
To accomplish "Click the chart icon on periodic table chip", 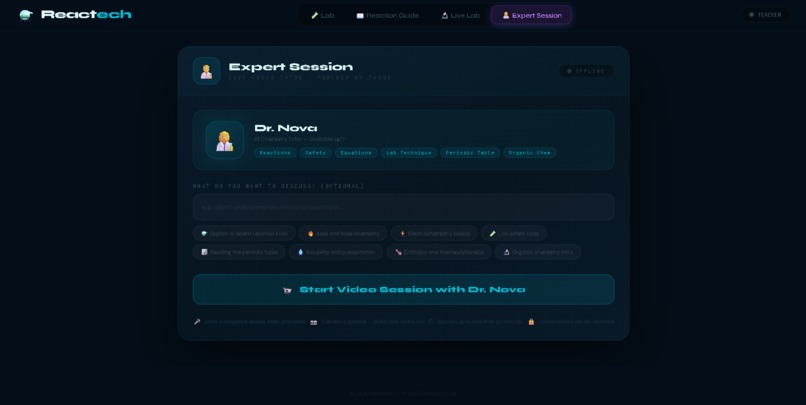I will click(x=205, y=252).
